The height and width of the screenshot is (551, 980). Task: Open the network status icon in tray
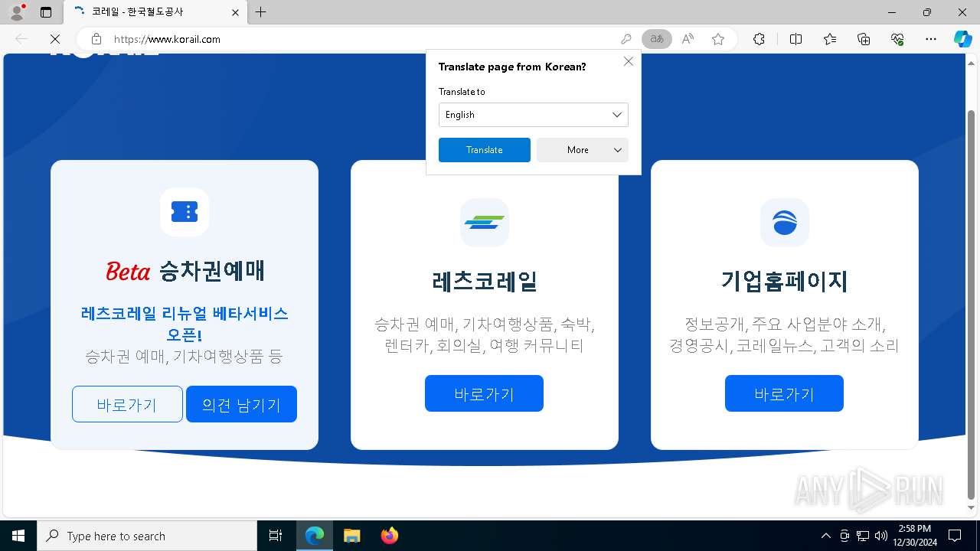point(863,536)
